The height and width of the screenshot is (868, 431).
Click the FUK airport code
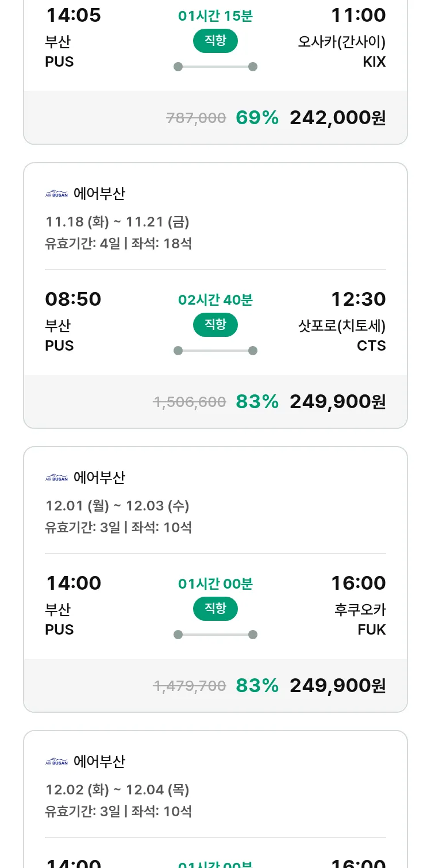[371, 630]
